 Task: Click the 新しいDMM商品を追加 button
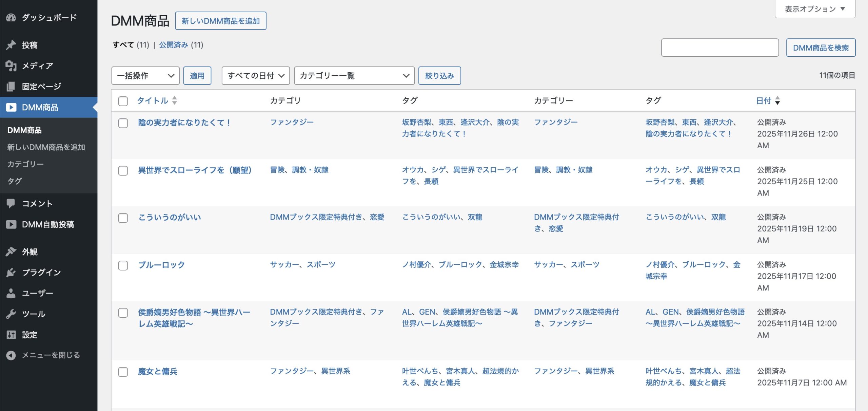point(221,21)
